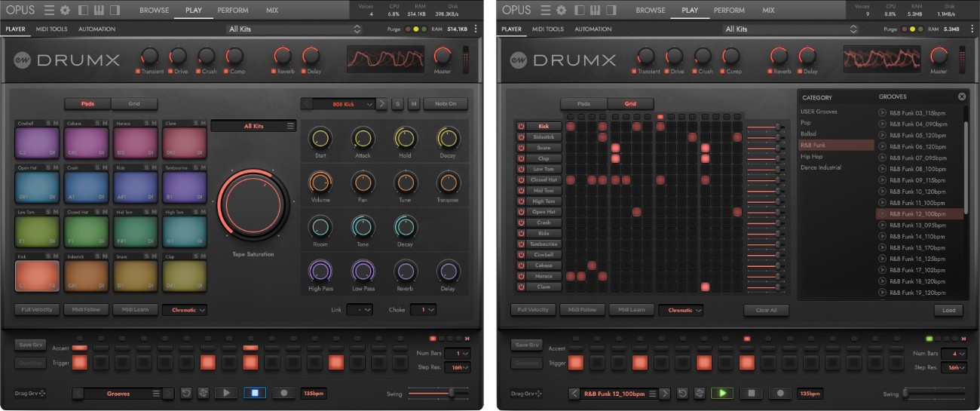Go to previous groove in right window
Screen dimensions: 980x411
576,393
